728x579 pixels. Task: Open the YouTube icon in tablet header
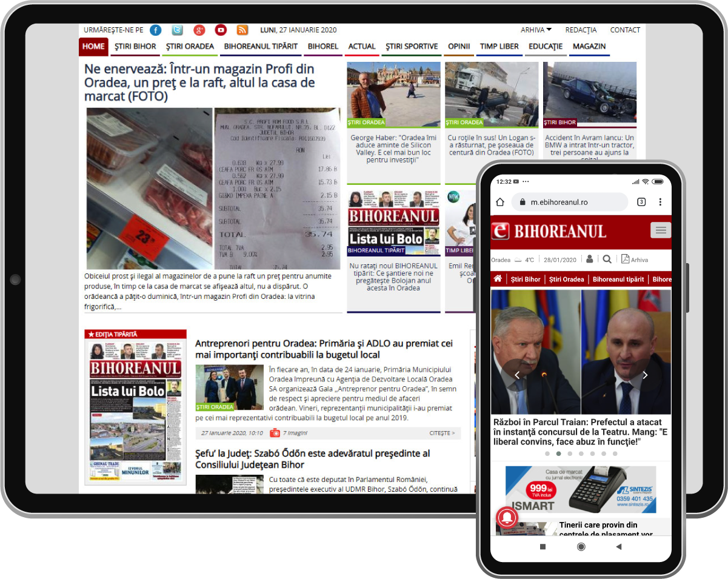coord(221,30)
